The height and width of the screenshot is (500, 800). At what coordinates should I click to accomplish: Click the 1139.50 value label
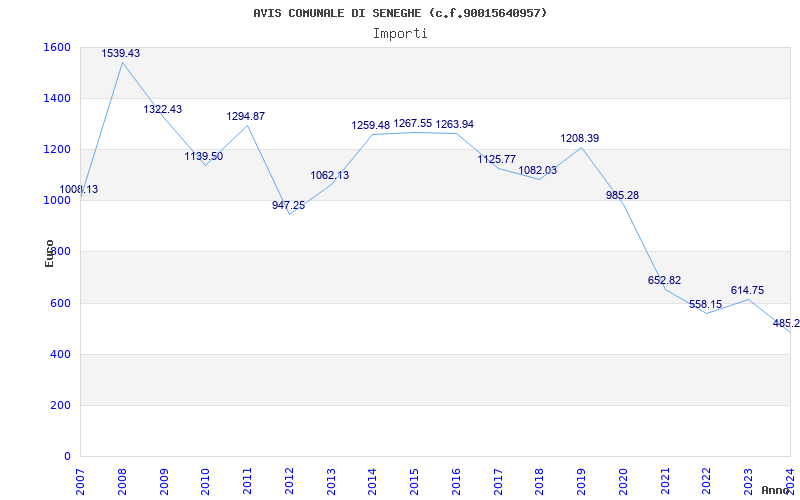204,156
